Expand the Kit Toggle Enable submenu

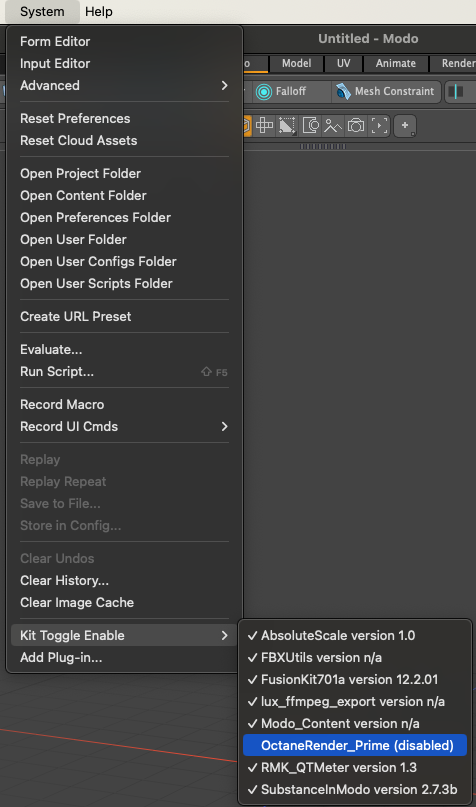(124, 636)
